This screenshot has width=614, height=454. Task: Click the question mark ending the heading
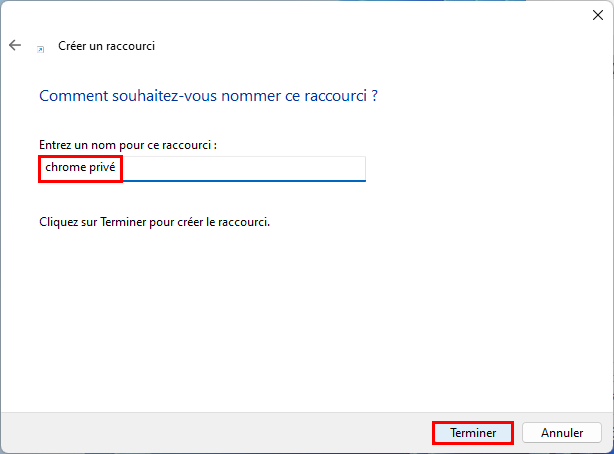click(374, 96)
